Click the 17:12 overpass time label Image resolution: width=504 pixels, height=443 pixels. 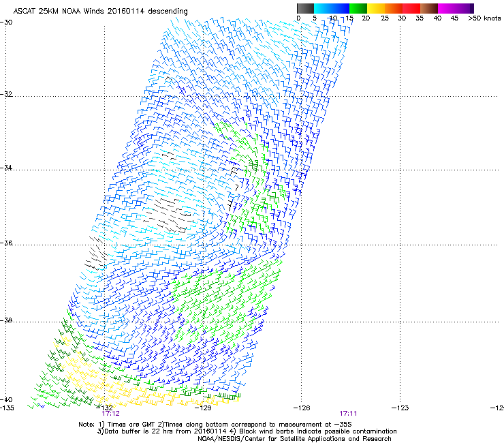click(110, 414)
